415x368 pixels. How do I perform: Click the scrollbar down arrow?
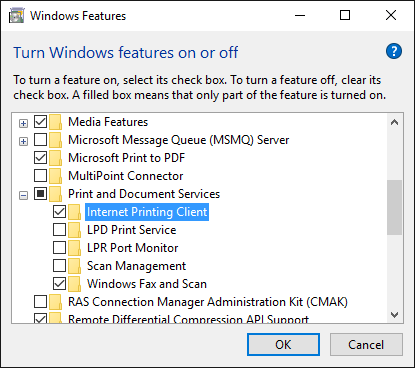(x=395, y=315)
